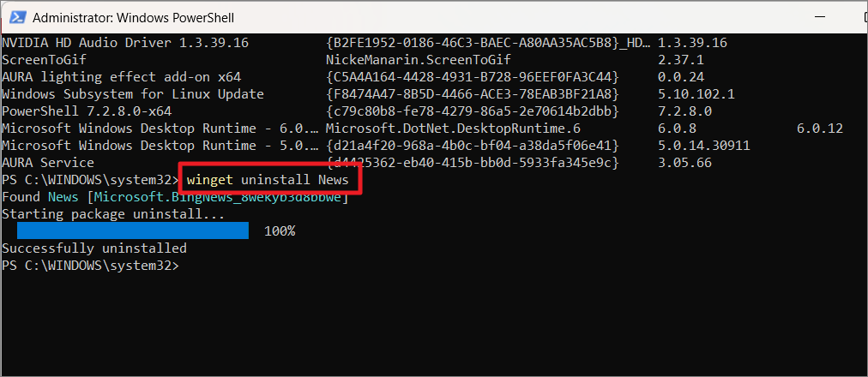This screenshot has width=868, height=377.
Task: Click the PowerShell icon in title bar
Action: [x=17, y=18]
